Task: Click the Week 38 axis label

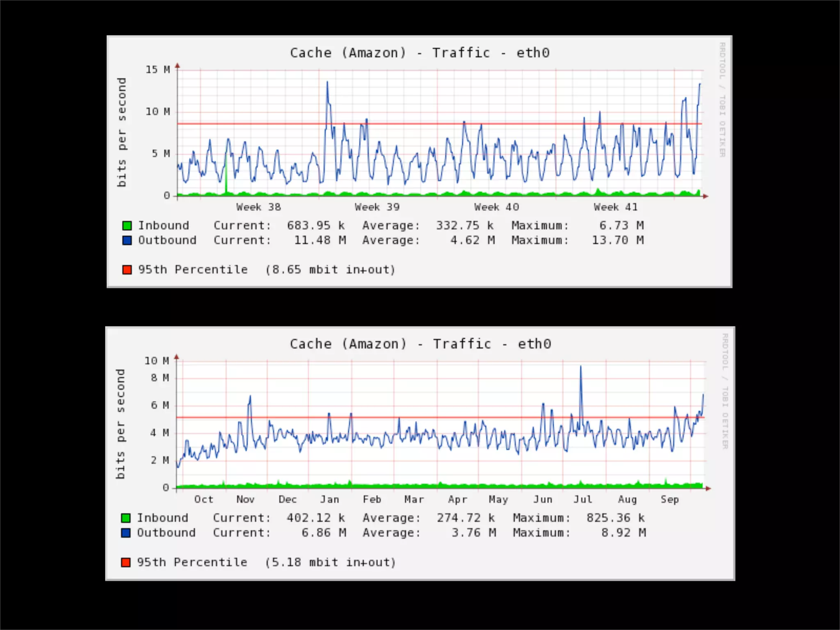Action: coord(258,207)
